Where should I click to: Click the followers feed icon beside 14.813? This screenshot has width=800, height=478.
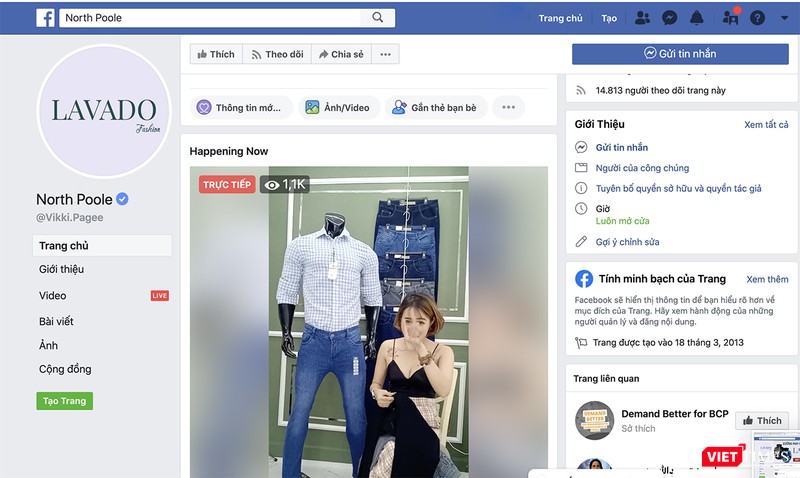click(581, 90)
